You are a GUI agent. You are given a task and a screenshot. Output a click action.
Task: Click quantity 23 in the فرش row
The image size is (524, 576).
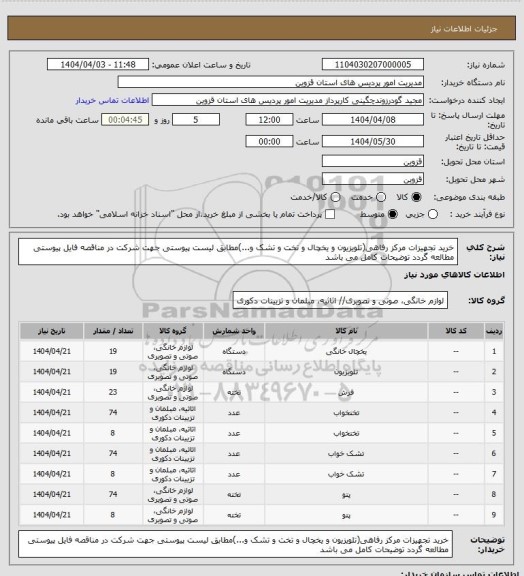[x=113, y=392]
